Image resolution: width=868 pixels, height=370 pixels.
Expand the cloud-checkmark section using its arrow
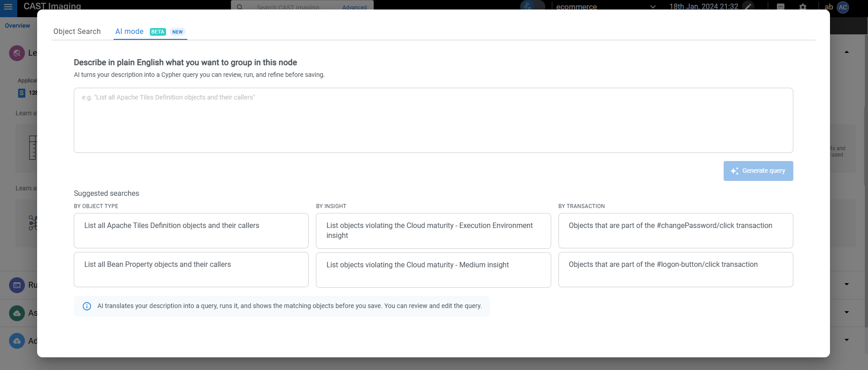click(846, 312)
